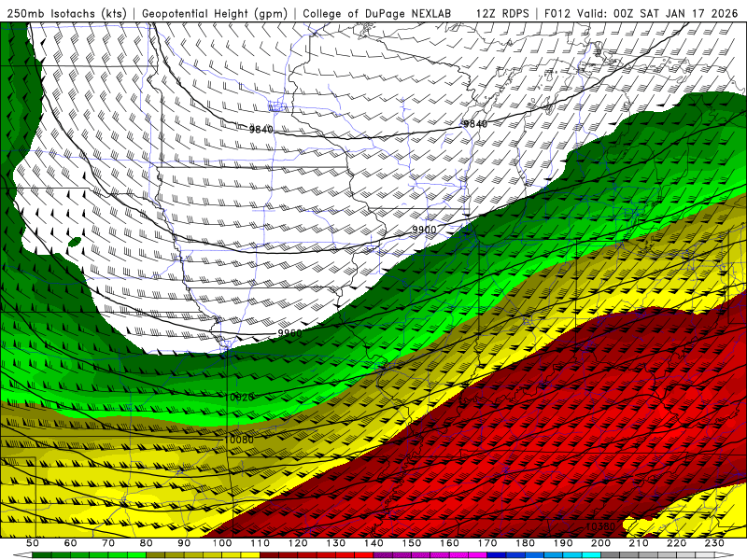Image resolution: width=747 pixels, height=560 pixels.
Task: Click the 10080 height contour label
Action: point(240,440)
